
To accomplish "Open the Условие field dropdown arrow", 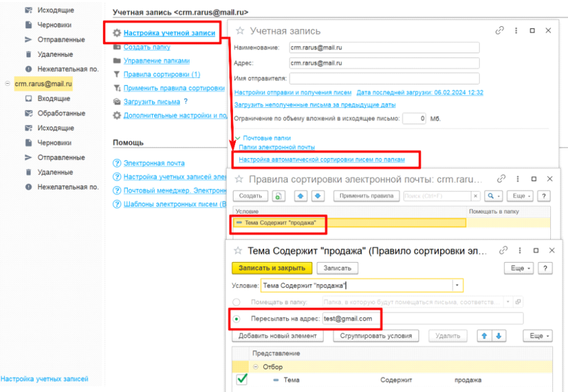I will tap(457, 285).
